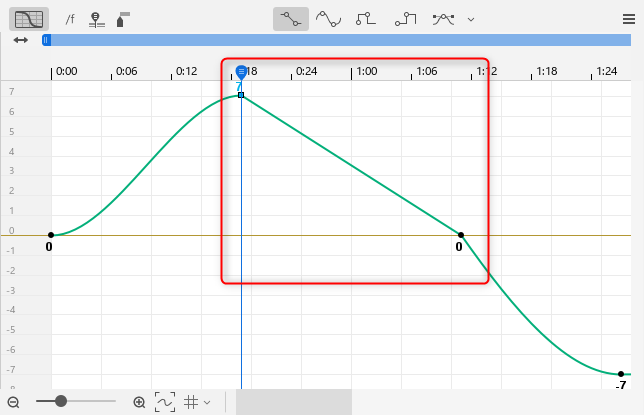Select the keyframe at value -7
644x415 pixels.
621,374
